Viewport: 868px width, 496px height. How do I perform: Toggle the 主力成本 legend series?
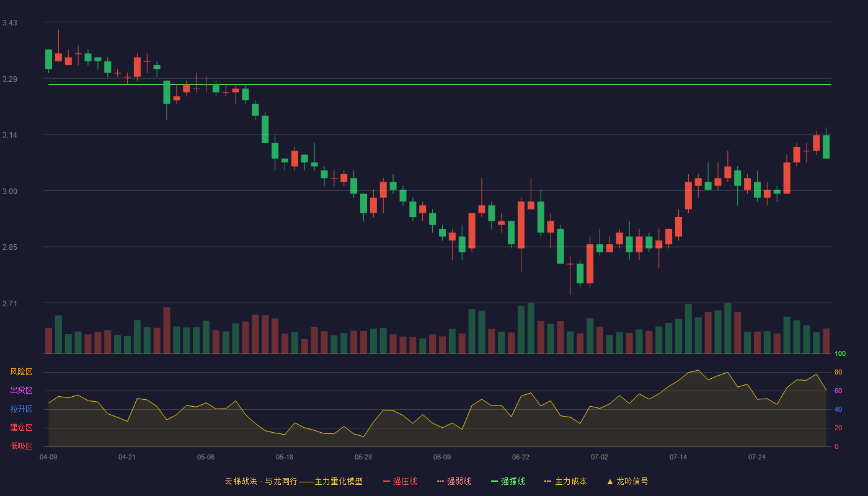(x=565, y=481)
